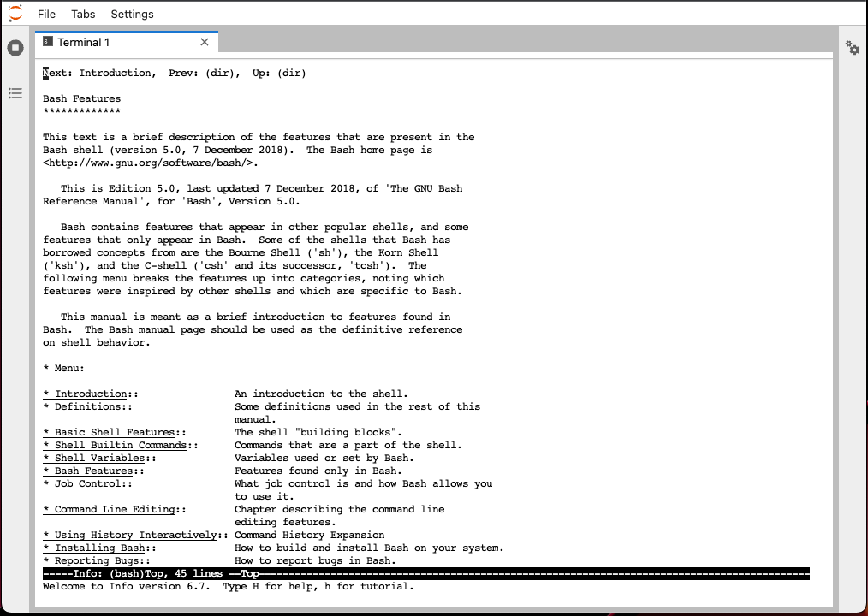Open the running terminals and kernels sidebar
This screenshot has height=616, width=868.
point(15,48)
